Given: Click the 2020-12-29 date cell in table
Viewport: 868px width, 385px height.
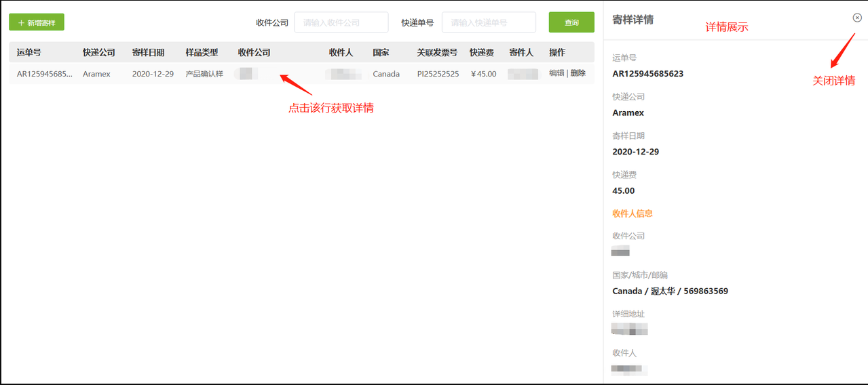Looking at the screenshot, I should 153,74.
